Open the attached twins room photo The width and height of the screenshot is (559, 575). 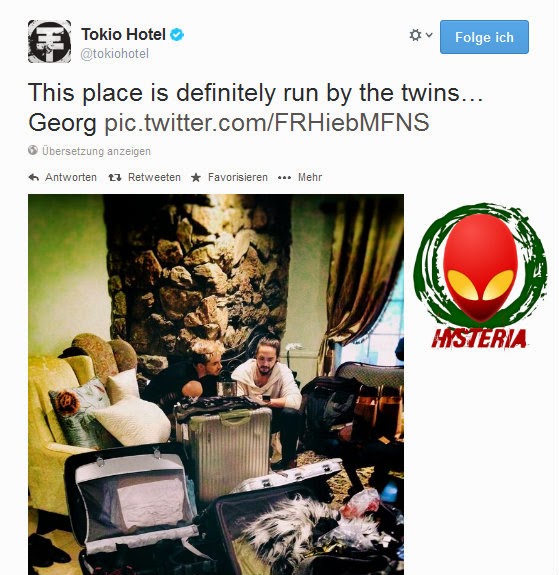(216, 384)
